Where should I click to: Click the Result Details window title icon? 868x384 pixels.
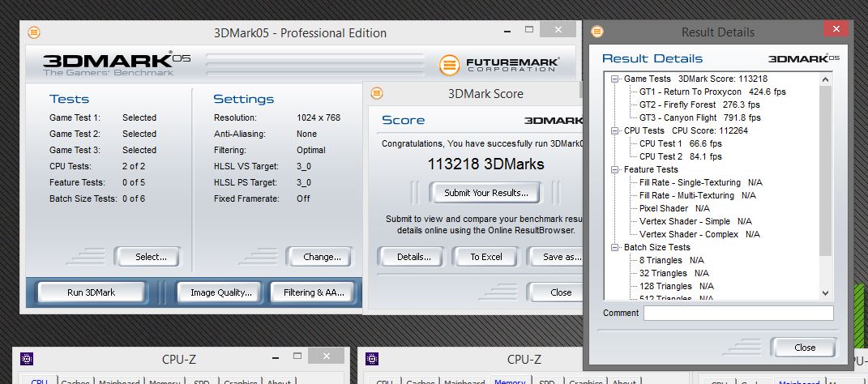tap(596, 32)
